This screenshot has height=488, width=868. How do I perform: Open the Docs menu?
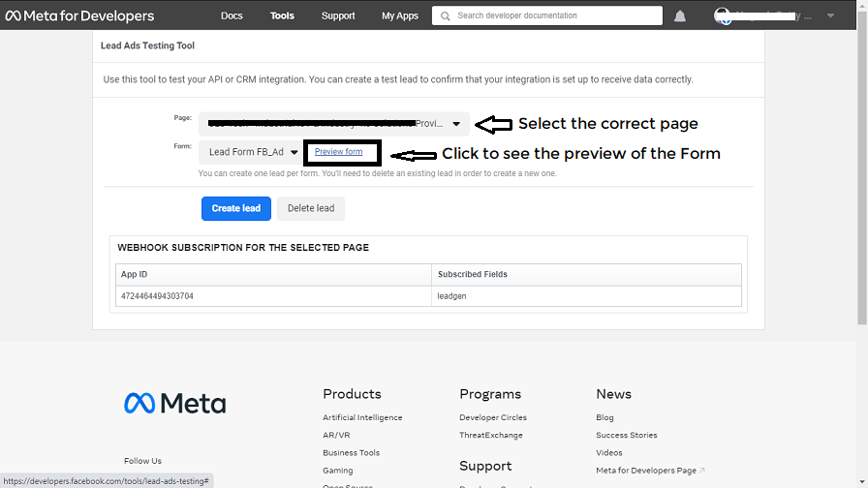[x=232, y=16]
